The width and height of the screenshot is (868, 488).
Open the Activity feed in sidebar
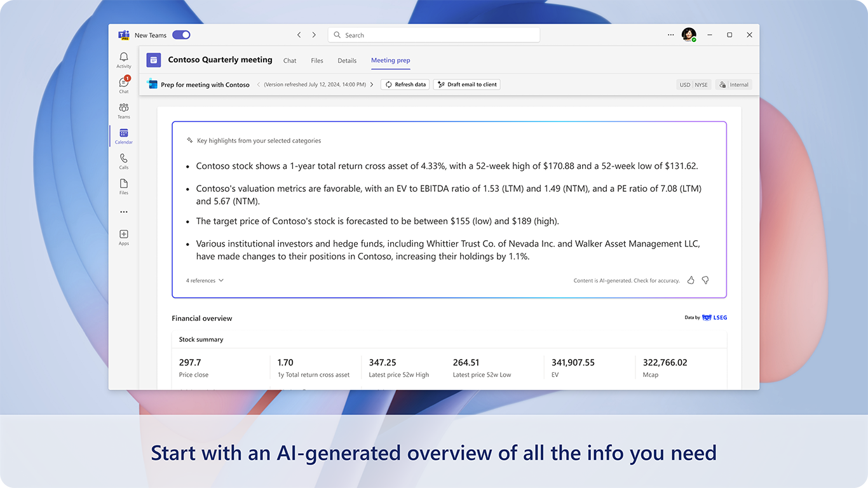pos(124,60)
